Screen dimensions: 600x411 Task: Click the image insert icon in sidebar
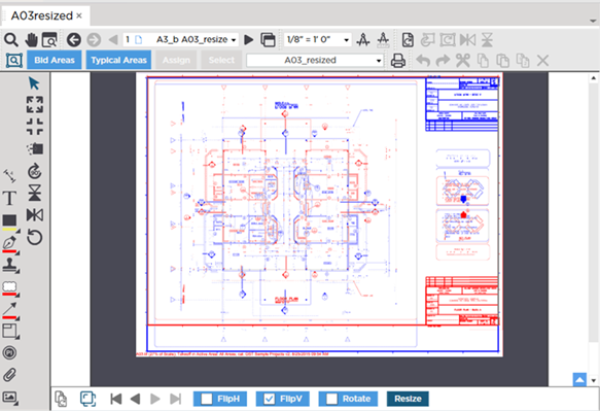click(x=10, y=398)
